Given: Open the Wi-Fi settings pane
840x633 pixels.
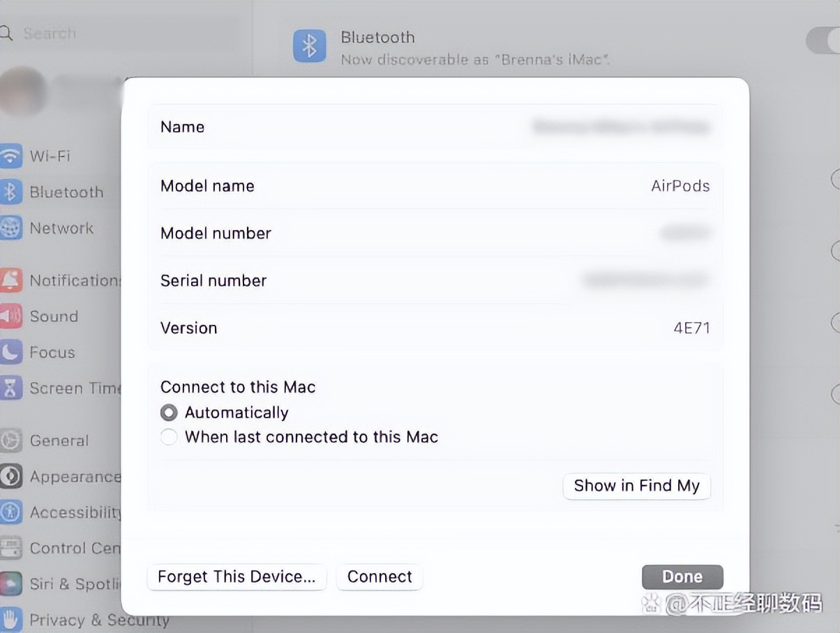Looking at the screenshot, I should click(50, 155).
